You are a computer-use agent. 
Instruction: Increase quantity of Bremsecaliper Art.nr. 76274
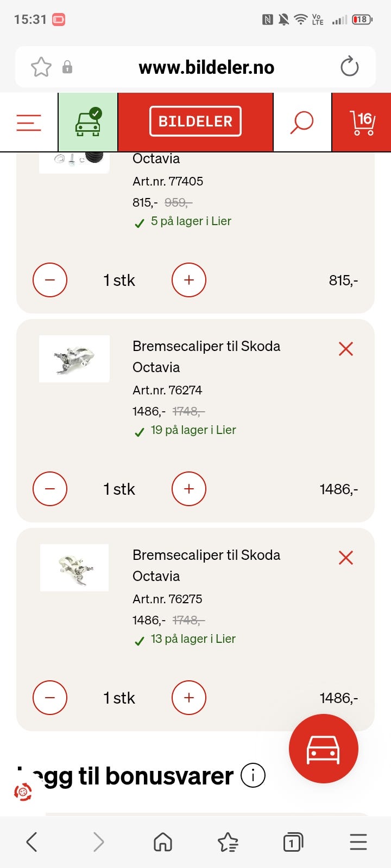pos(189,489)
